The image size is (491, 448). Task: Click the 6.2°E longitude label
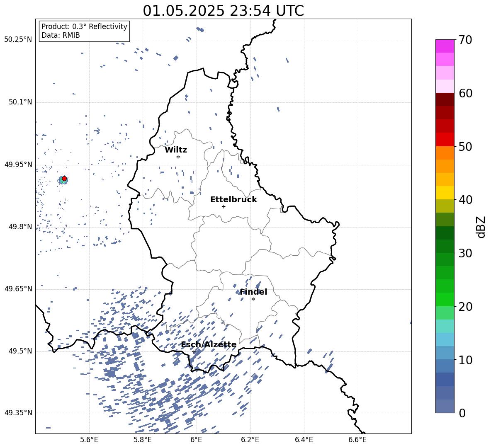click(x=250, y=440)
